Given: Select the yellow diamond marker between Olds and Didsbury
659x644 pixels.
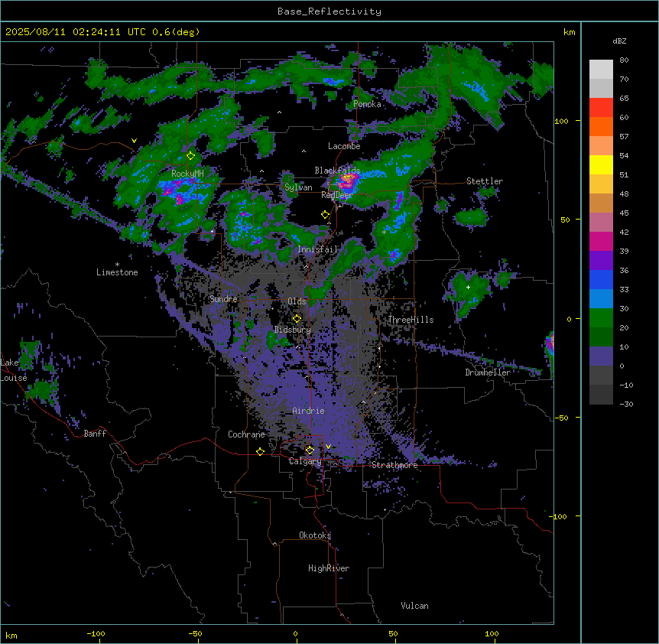Looking at the screenshot, I should [x=297, y=318].
